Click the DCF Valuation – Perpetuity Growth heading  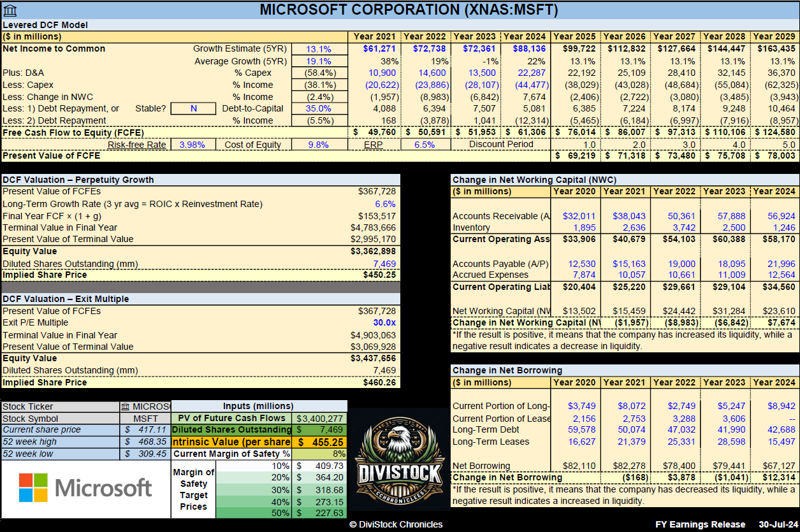pyautogui.click(x=78, y=180)
